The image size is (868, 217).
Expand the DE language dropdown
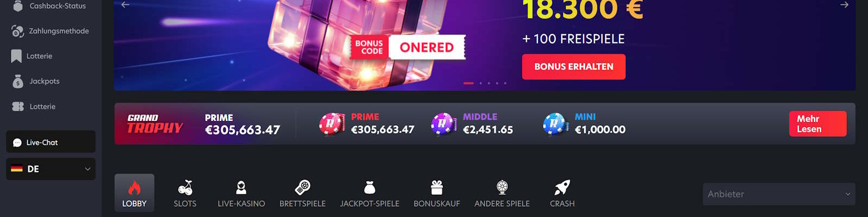tap(51, 169)
